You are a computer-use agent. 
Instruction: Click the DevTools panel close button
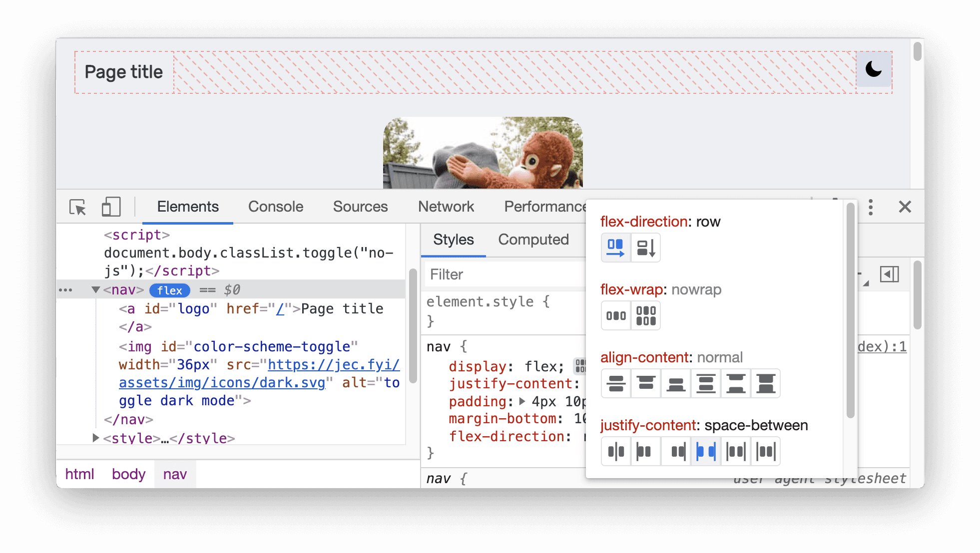coord(905,207)
